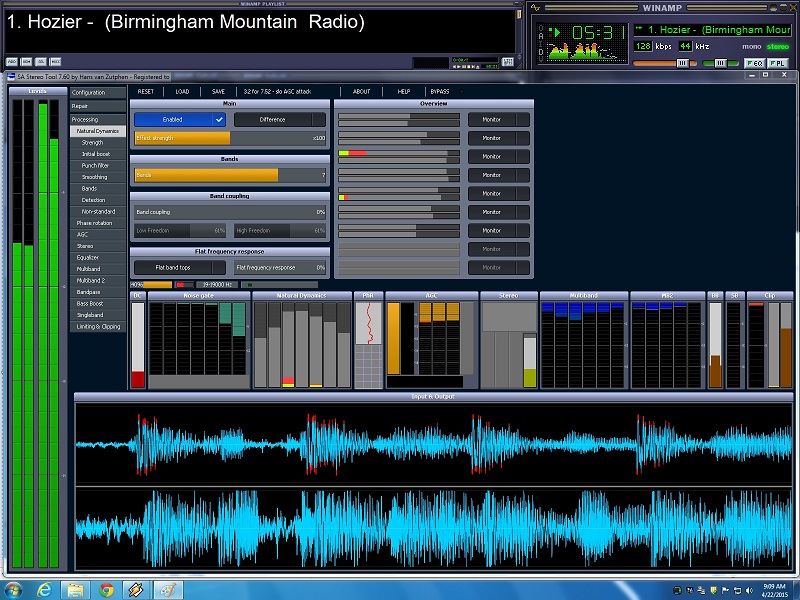Click Winamp's green time display
Image resolution: width=800 pixels, height=600 pixels.
point(599,33)
